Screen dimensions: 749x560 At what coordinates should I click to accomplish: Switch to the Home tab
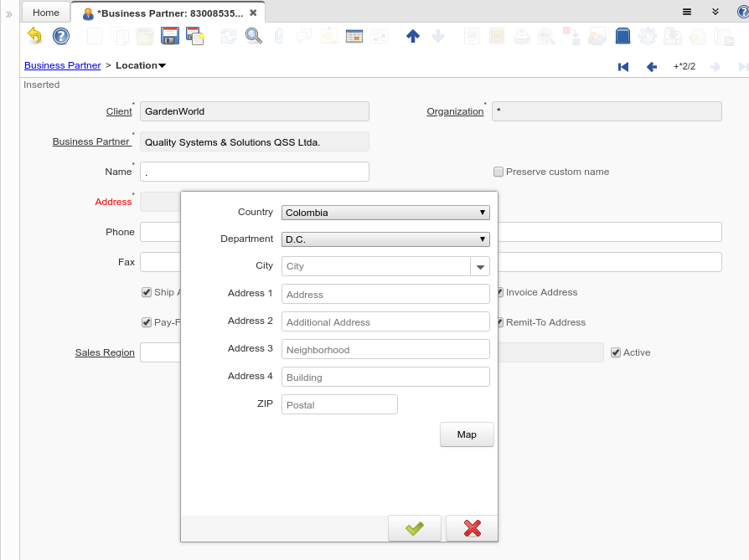tap(46, 13)
